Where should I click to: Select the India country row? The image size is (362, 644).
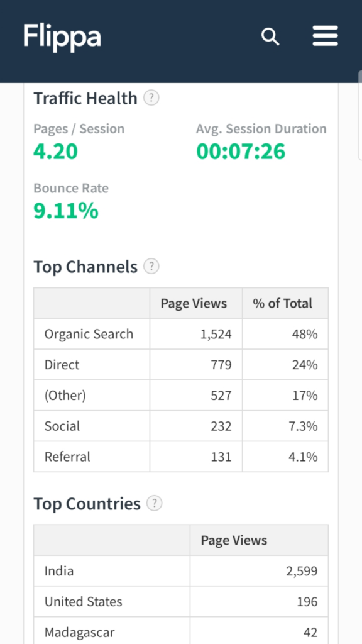181,571
